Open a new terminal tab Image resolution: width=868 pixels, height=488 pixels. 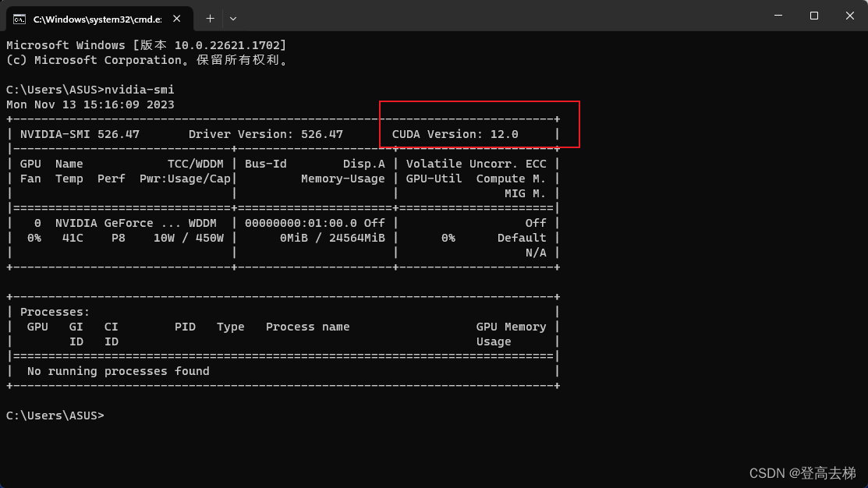coord(210,19)
